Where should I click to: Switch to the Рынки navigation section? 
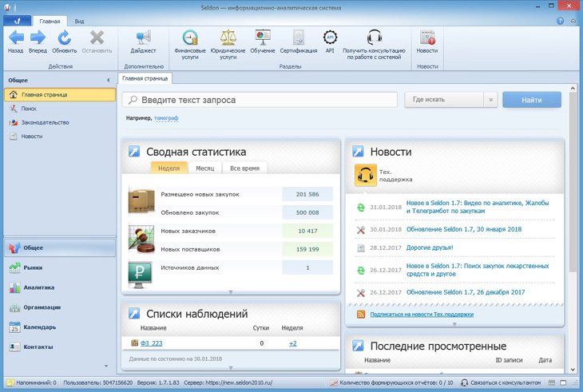(60, 267)
